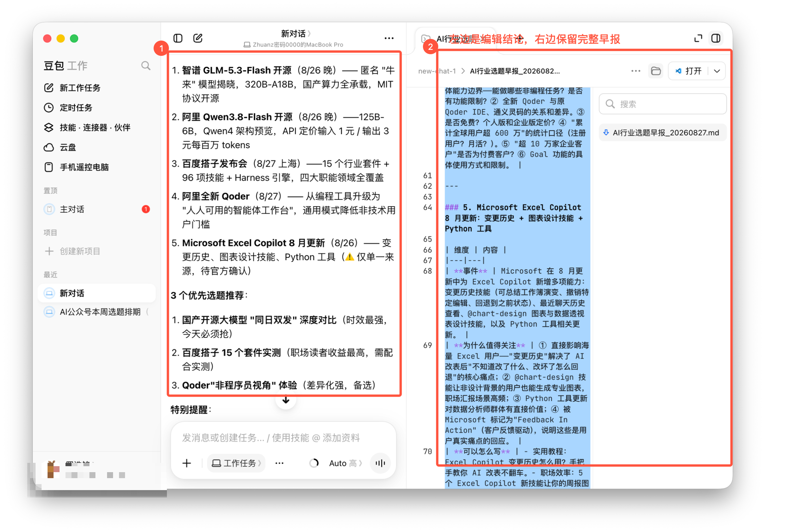Image resolution: width=798 pixels, height=532 pixels.
Task: Click the 特别提醒 heading
Action: click(191, 410)
